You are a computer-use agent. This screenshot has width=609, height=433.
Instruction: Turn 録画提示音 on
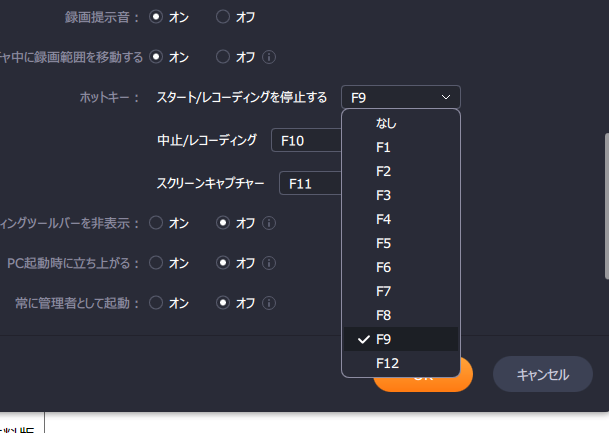(x=156, y=17)
